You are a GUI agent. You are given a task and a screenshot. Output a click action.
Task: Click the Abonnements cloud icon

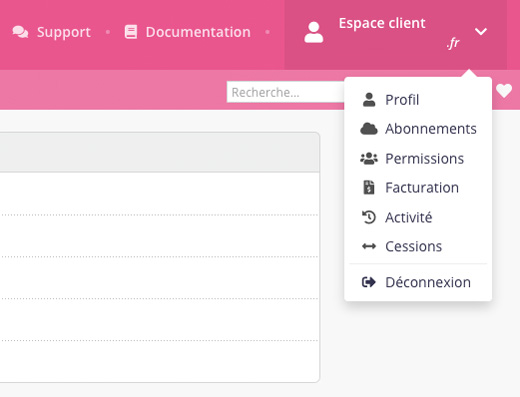369,129
